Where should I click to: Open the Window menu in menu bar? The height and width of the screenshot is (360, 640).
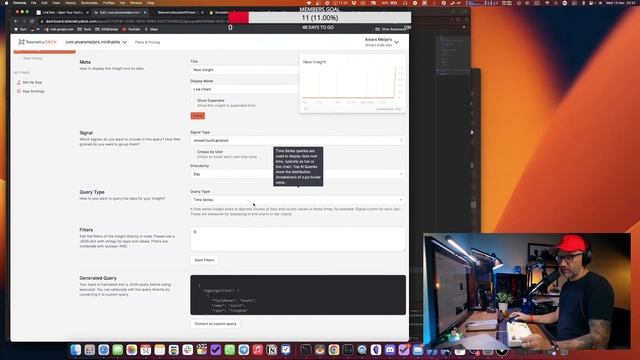(x=136, y=2)
